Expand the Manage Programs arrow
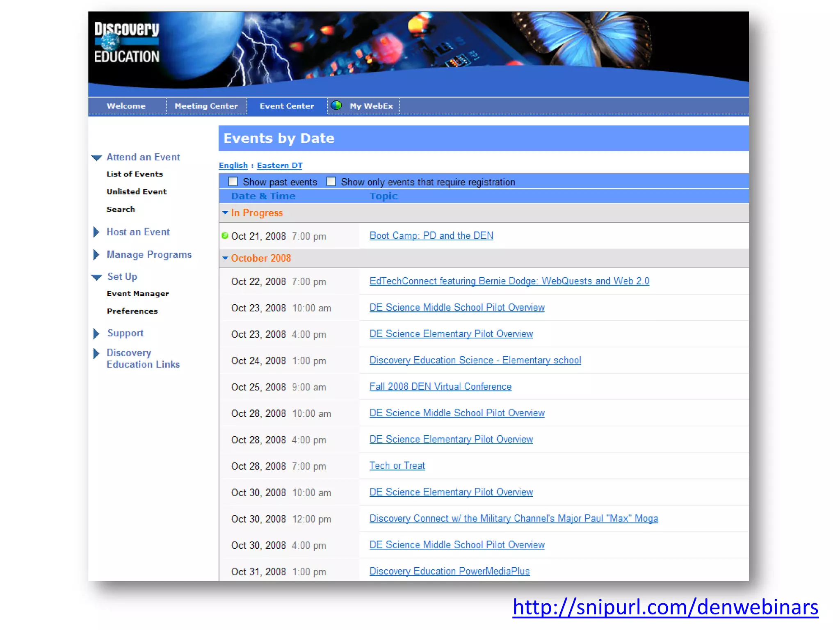 tap(96, 255)
